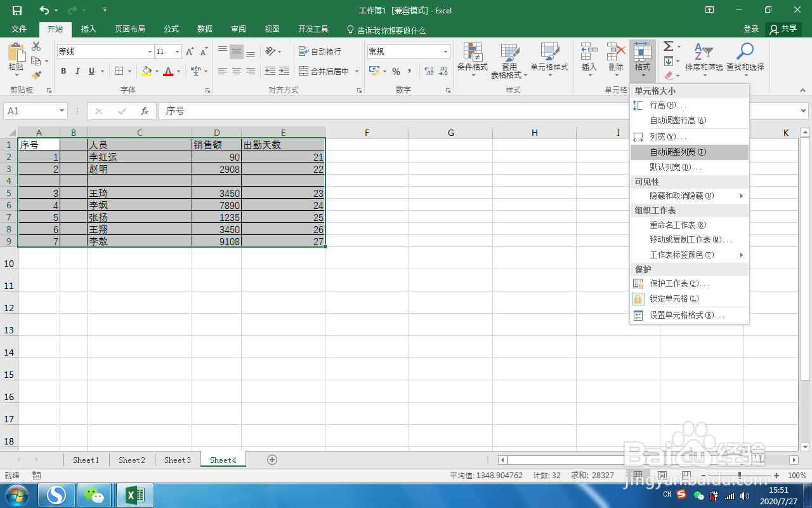Click Increase Indent icon

(x=284, y=71)
